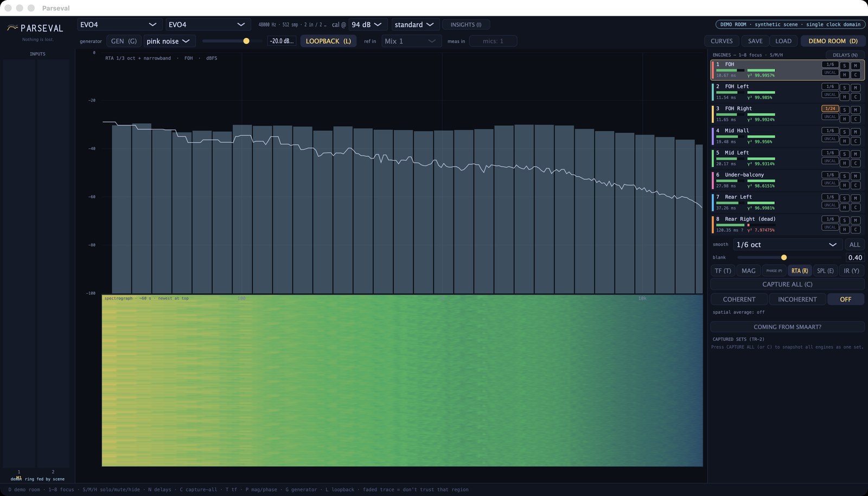Hide the FOH Right engine with H
This screenshot has height=496, width=868.
[844, 119]
